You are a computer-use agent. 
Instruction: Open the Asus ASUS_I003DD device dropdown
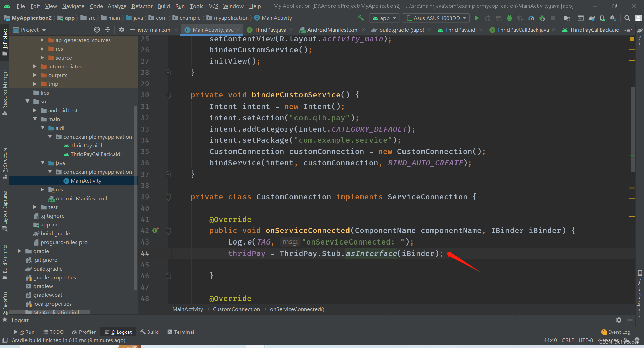point(436,18)
